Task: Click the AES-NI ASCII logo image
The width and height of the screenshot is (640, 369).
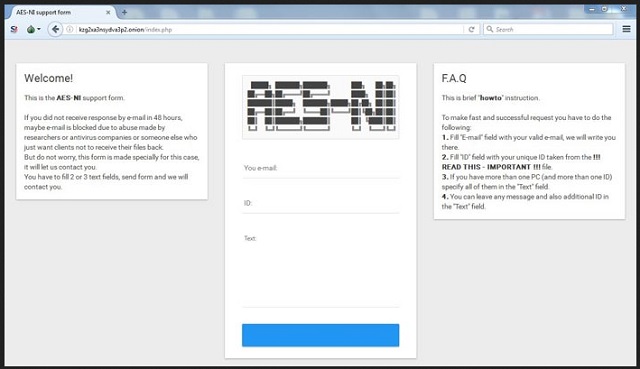Action: (x=320, y=107)
